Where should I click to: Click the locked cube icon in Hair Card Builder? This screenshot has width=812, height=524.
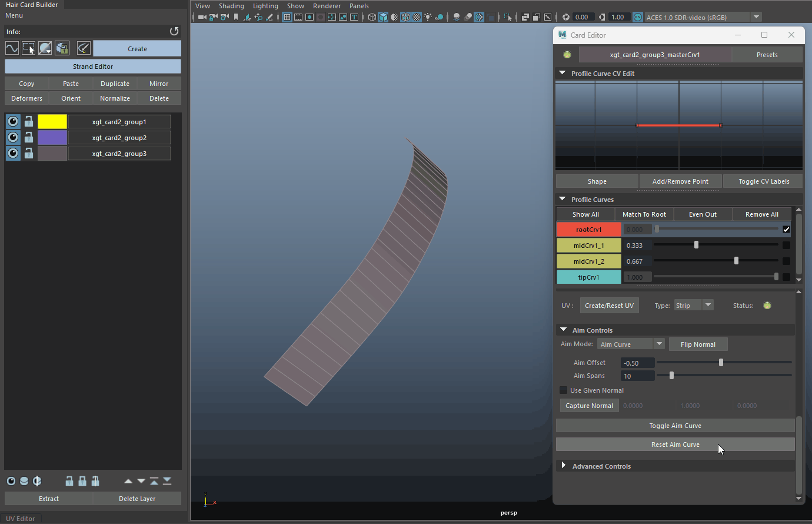[x=62, y=48]
